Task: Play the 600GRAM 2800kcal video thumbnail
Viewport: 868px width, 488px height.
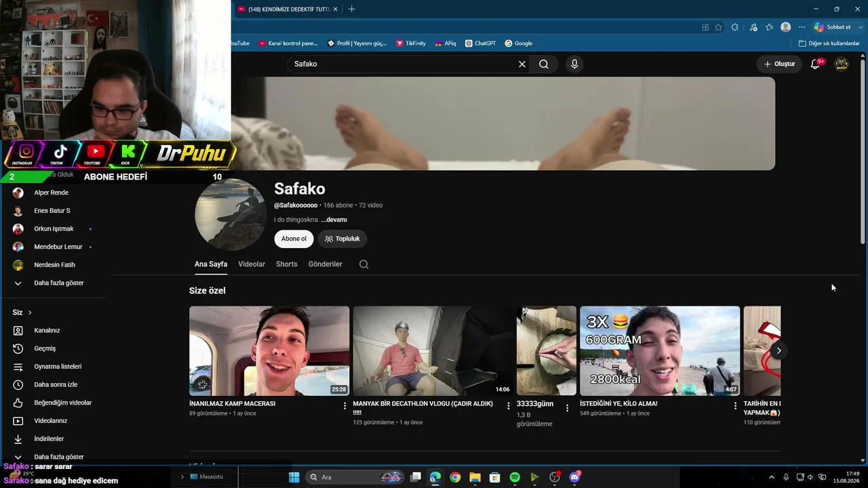Action: [x=660, y=351]
